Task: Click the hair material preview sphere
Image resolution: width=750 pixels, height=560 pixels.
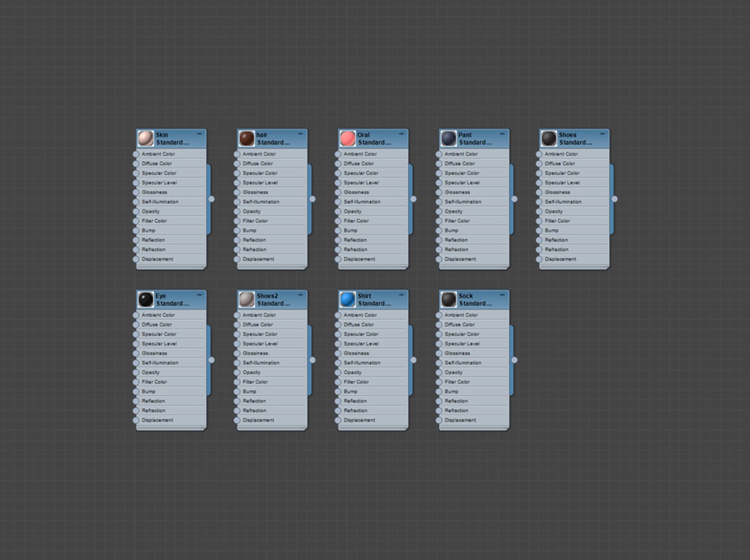Action: click(247, 138)
